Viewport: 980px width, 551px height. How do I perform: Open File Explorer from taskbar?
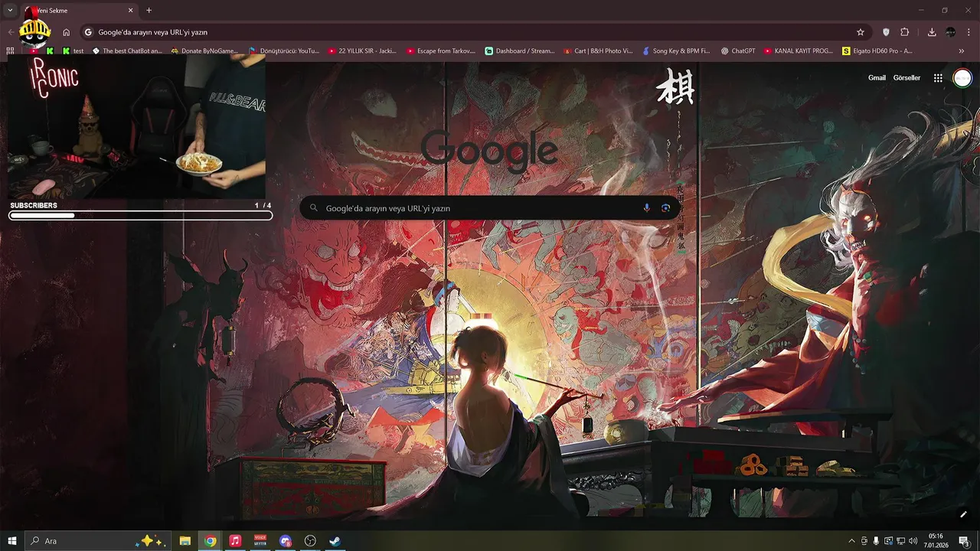pos(185,541)
